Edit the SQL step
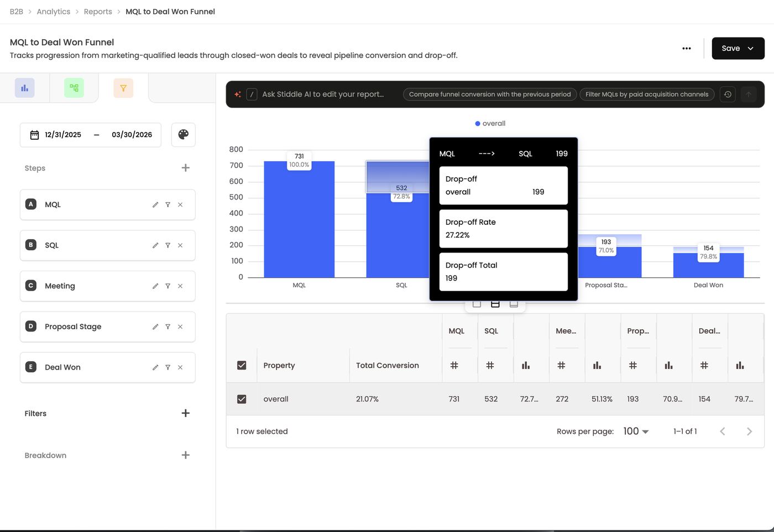 point(155,245)
